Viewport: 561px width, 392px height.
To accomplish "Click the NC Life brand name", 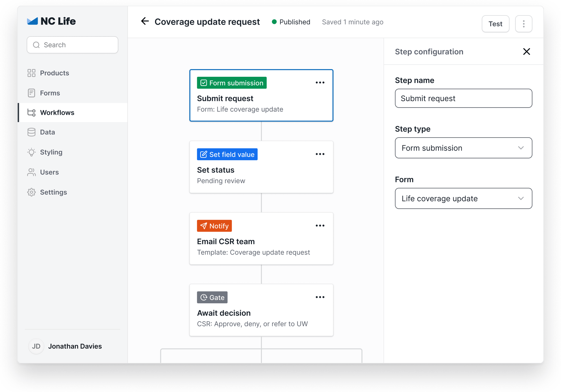I will 58,21.
